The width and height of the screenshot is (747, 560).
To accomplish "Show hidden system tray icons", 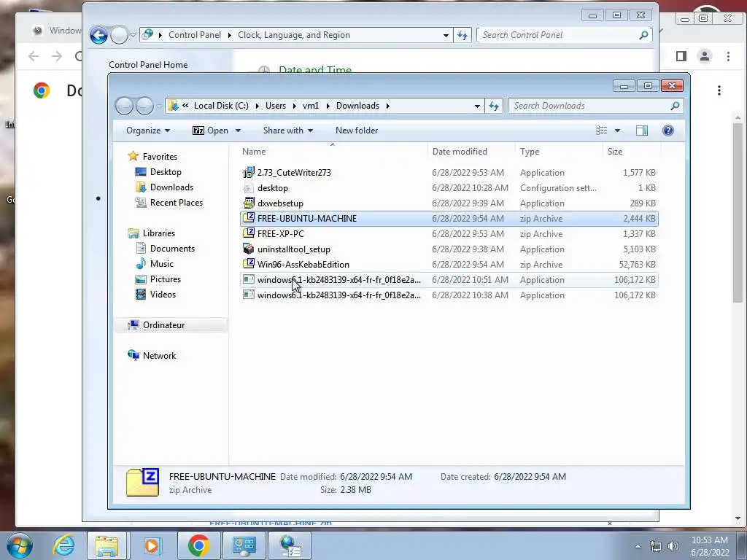I will click(638, 546).
